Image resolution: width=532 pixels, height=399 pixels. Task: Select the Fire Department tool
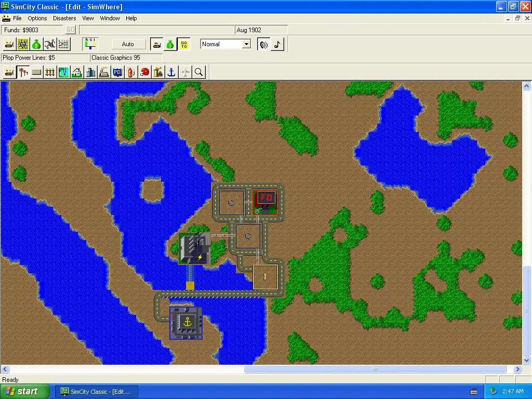tap(131, 72)
